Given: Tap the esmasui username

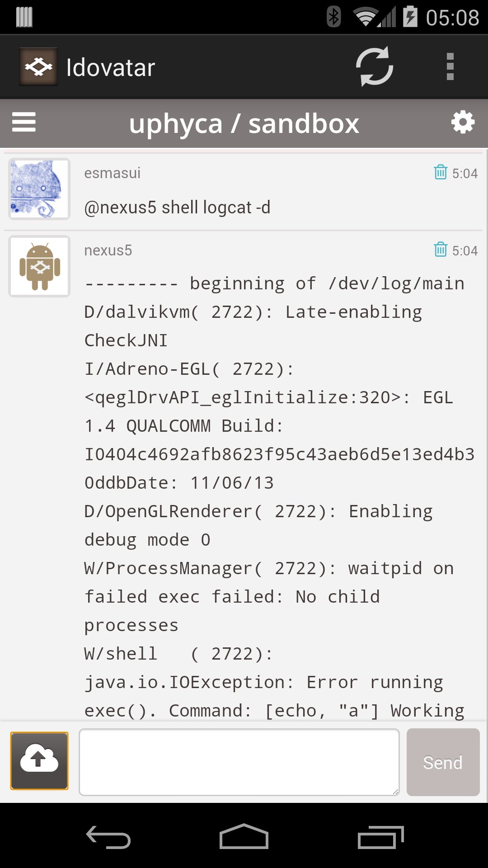Looking at the screenshot, I should point(112,173).
